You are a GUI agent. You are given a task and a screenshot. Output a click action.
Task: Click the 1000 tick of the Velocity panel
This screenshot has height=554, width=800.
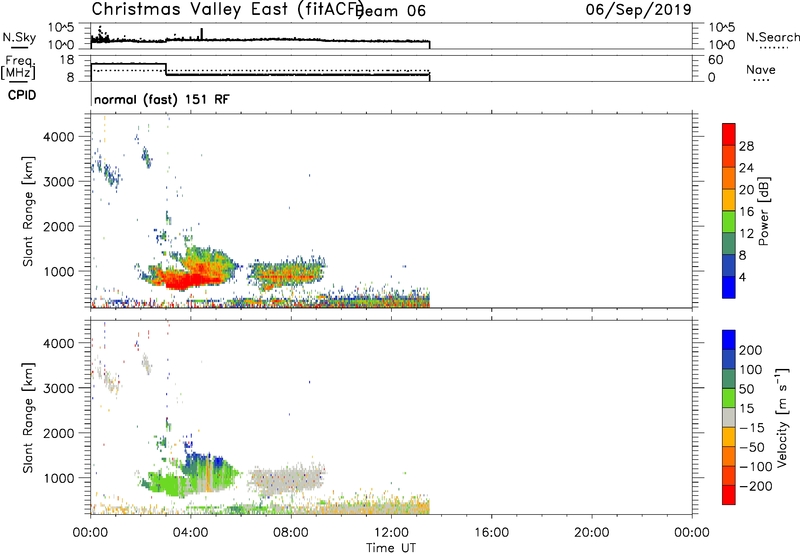tap(59, 477)
